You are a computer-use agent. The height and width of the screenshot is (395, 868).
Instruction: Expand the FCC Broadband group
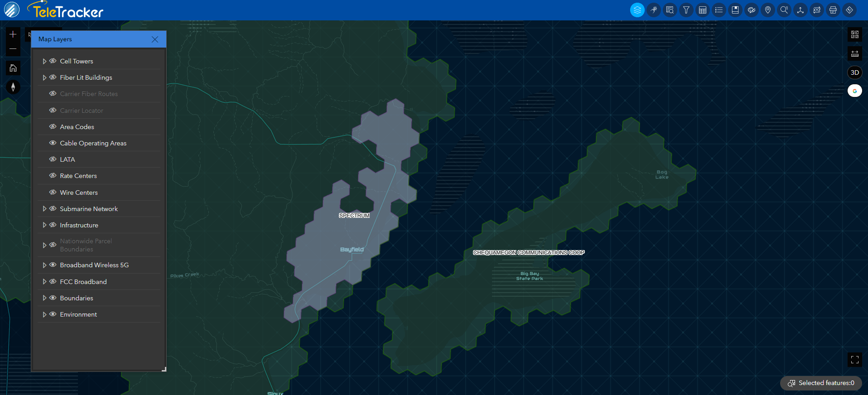click(44, 282)
